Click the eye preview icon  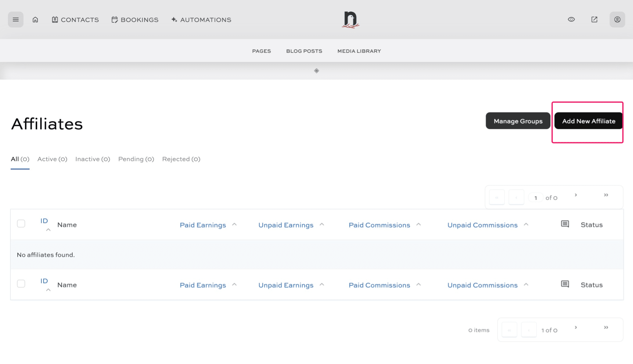point(571,20)
